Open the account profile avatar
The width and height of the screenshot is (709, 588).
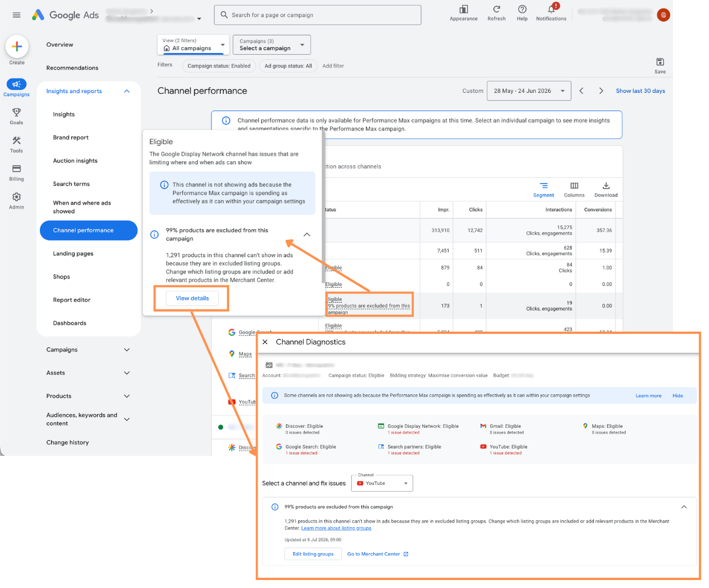[663, 15]
